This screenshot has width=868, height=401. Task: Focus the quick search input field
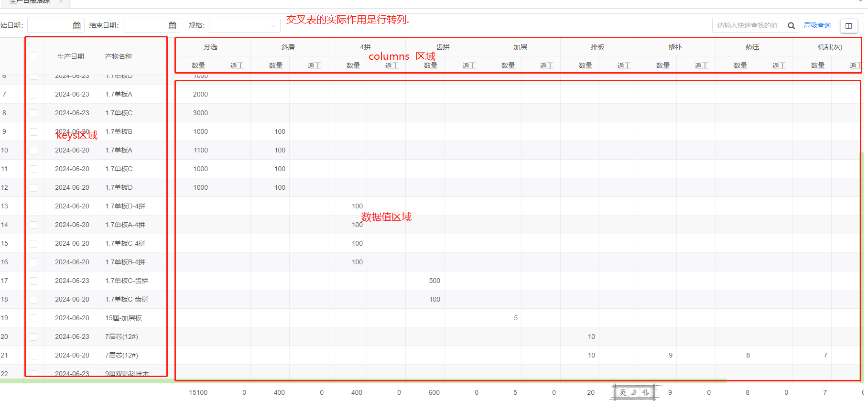(x=747, y=25)
